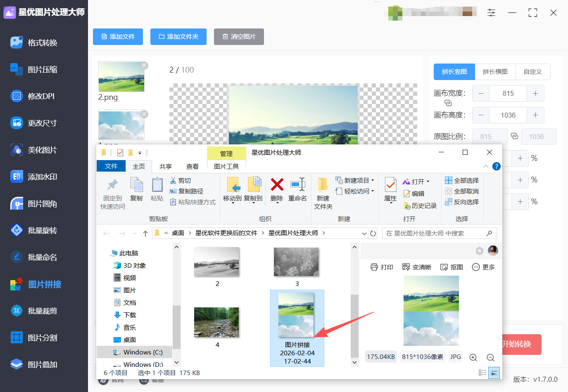This screenshot has width=568, height=392.
Task: Open quick access toolbar customize dropdown
Action: (x=140, y=153)
